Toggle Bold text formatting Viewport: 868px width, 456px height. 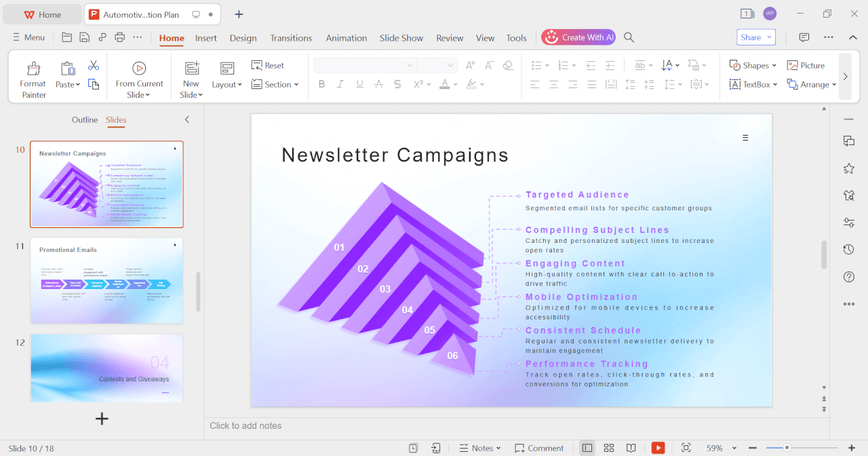[322, 84]
